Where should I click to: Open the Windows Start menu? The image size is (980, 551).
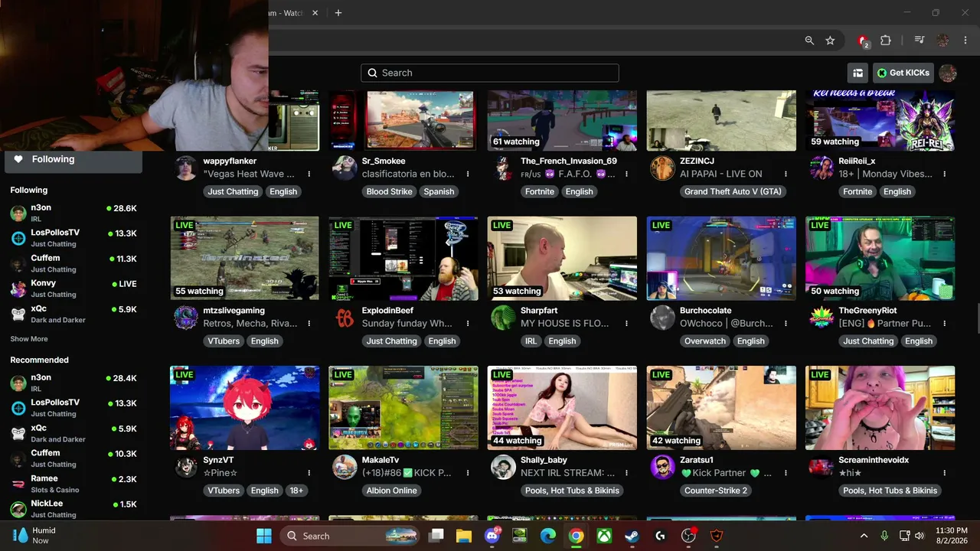[263, 536]
